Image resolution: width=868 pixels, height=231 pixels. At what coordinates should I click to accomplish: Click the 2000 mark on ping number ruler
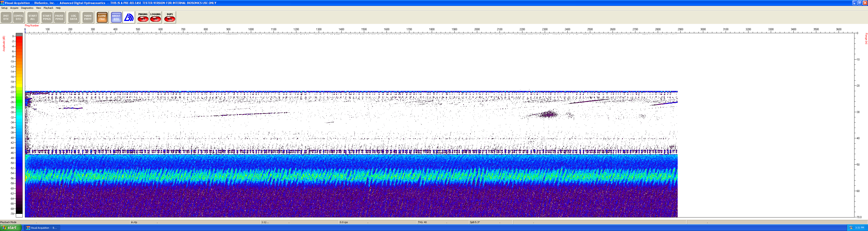[x=477, y=30]
